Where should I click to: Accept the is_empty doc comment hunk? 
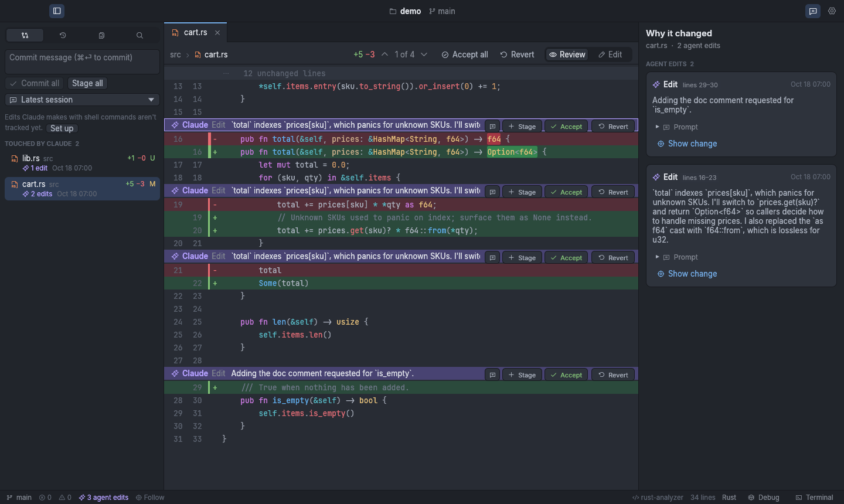point(566,375)
